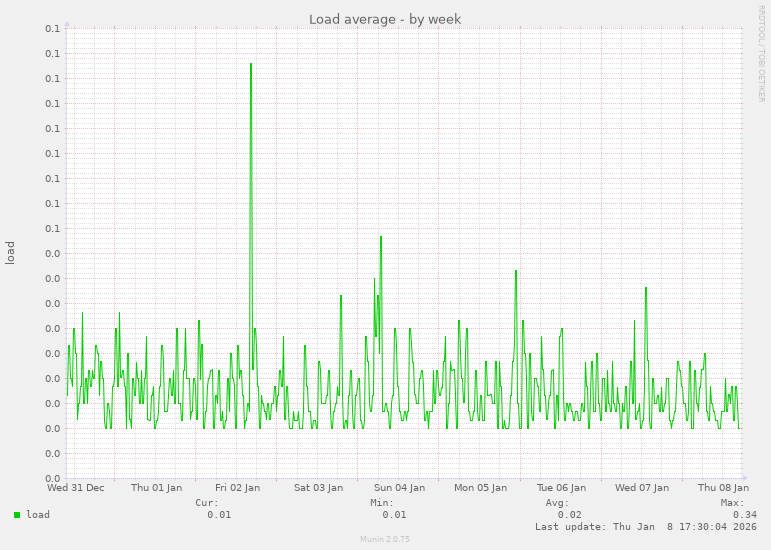Click the 'Load average - by week' title
The height and width of the screenshot is (550, 771).
click(385, 19)
